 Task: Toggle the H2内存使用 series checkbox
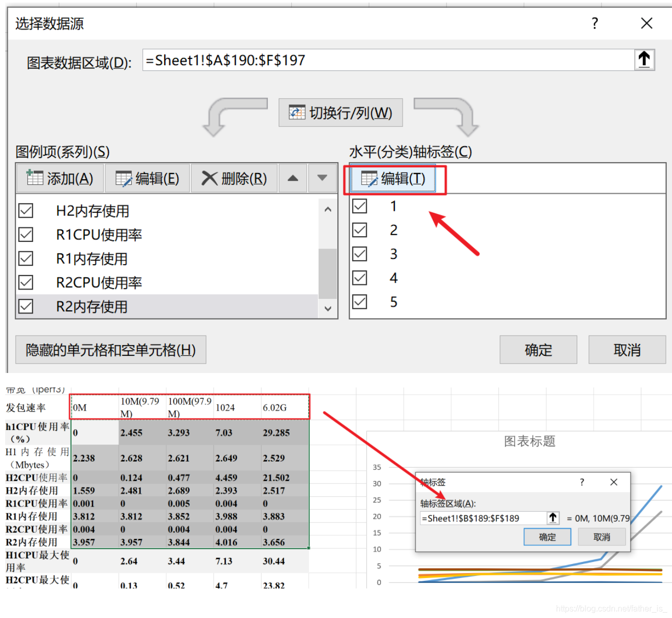point(26,210)
